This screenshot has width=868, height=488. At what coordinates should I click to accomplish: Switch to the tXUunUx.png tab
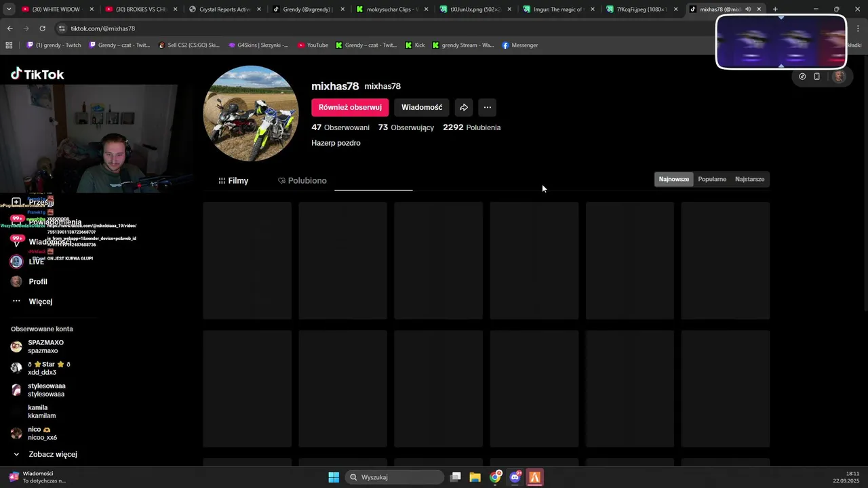pyautogui.click(x=475, y=9)
